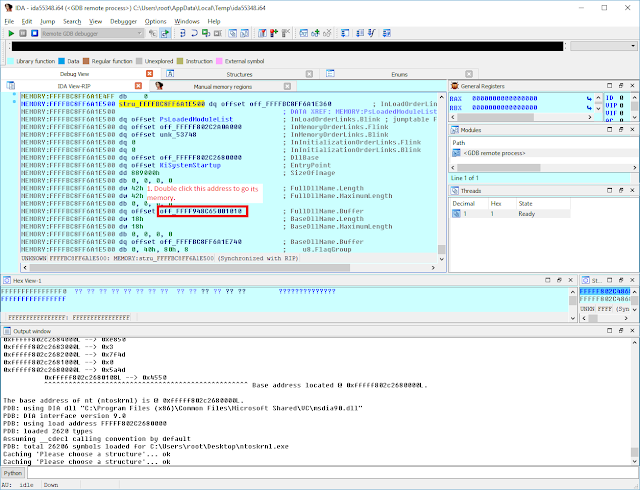Click off_FFFFF802C2680000 DllBase link
Viewport: 640px width, 490px height.
point(200,158)
